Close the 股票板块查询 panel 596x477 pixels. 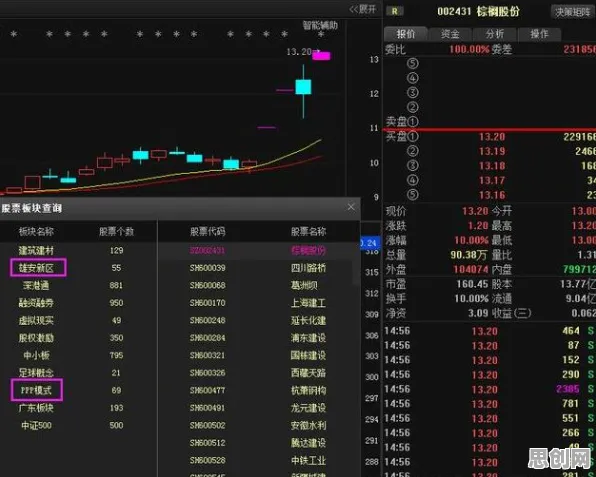pos(351,207)
